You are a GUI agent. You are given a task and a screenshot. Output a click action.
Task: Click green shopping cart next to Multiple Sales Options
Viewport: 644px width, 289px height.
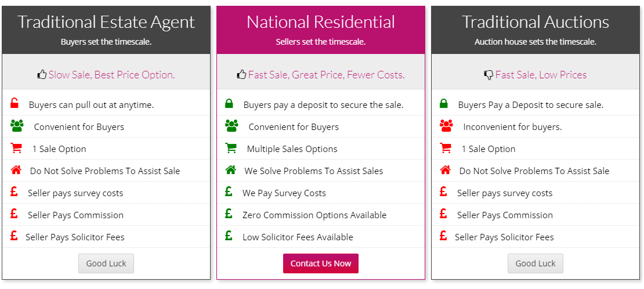pos(231,148)
